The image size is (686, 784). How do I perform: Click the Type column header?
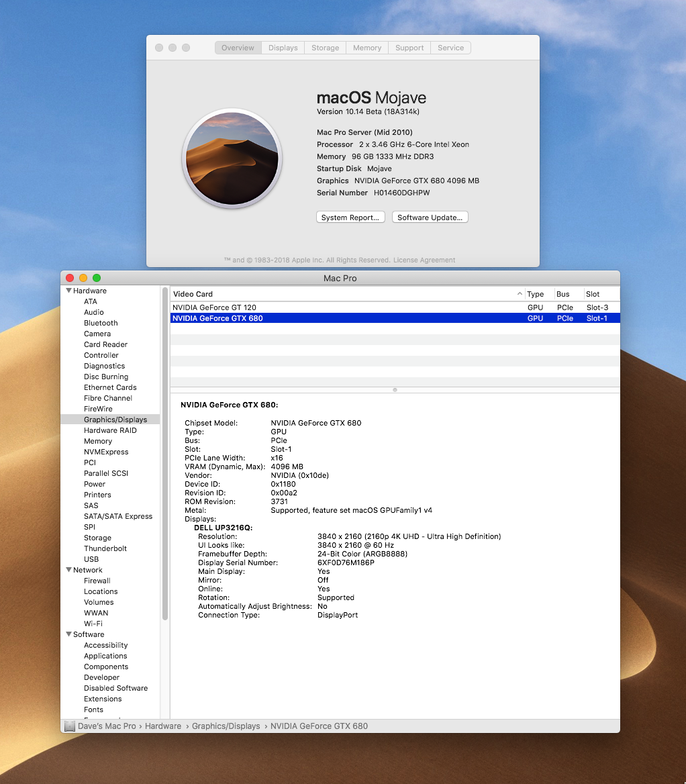click(x=540, y=294)
